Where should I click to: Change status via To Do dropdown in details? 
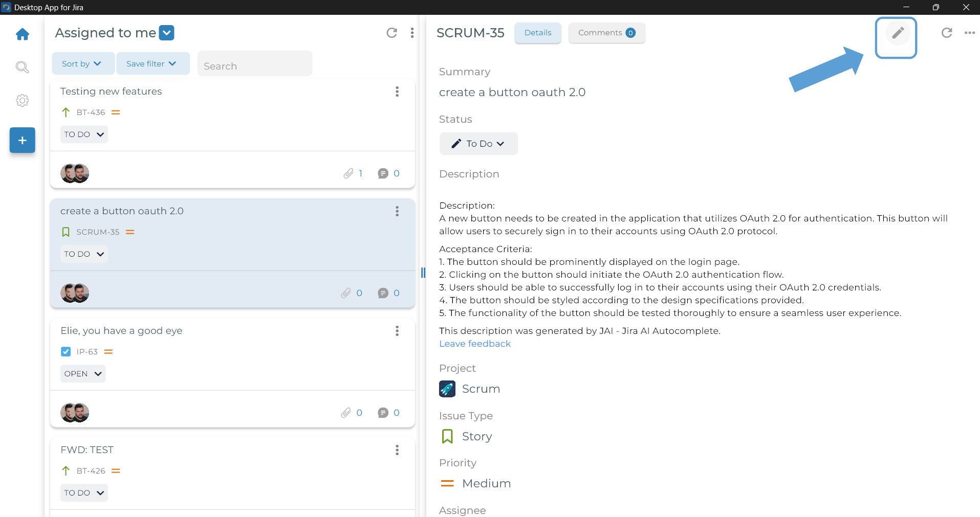click(x=478, y=144)
